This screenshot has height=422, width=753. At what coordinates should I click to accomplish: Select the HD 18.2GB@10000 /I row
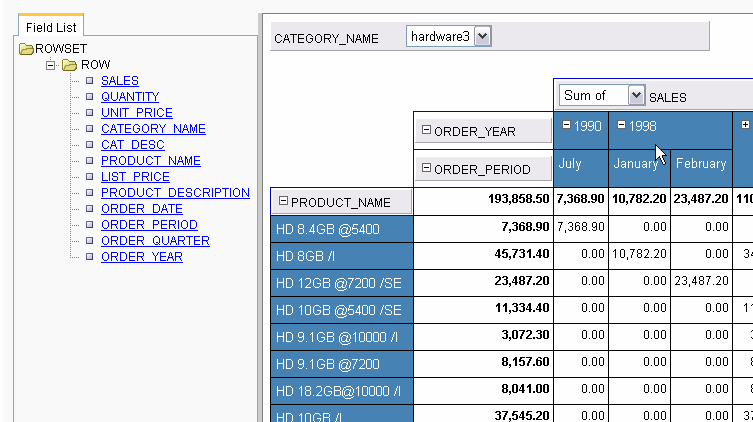click(342, 391)
